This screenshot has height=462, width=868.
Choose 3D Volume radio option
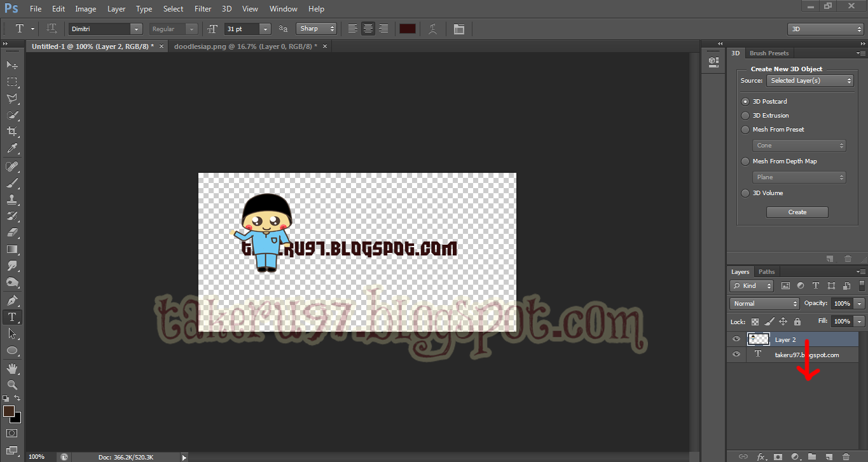coord(745,193)
